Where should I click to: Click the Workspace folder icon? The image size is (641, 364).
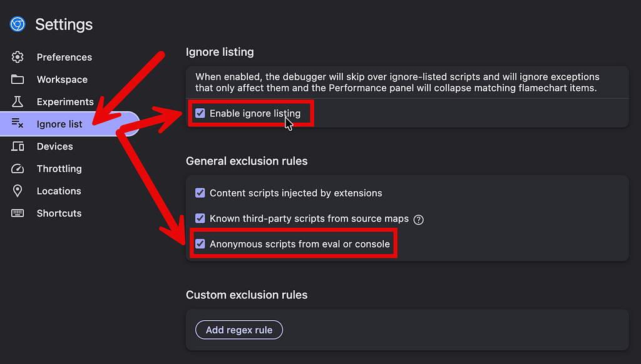click(x=17, y=79)
